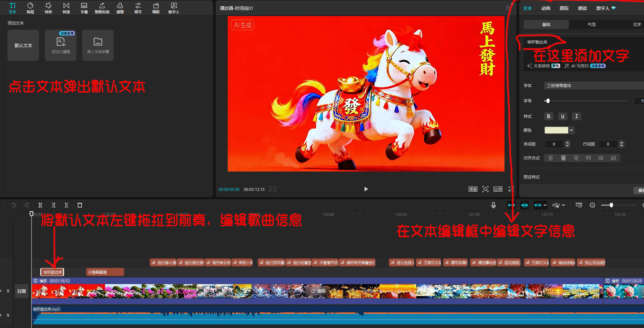Click the 导入本地字幕 import subtitles button
The image size is (644, 328).
click(x=98, y=45)
